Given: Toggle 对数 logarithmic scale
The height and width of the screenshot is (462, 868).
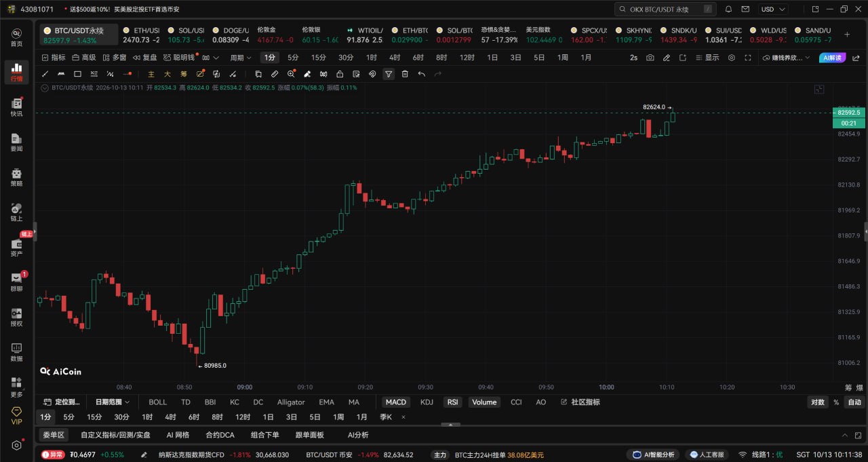Looking at the screenshot, I should pos(818,402).
